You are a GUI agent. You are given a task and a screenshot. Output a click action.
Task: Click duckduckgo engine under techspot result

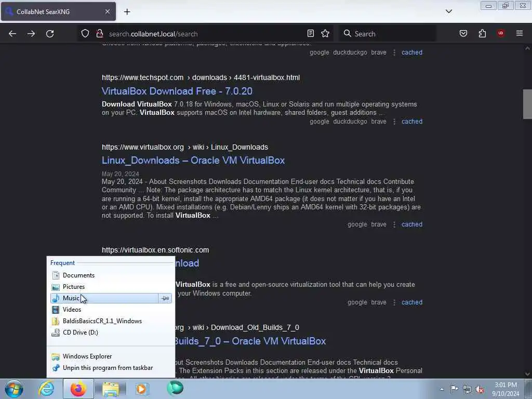(350, 122)
